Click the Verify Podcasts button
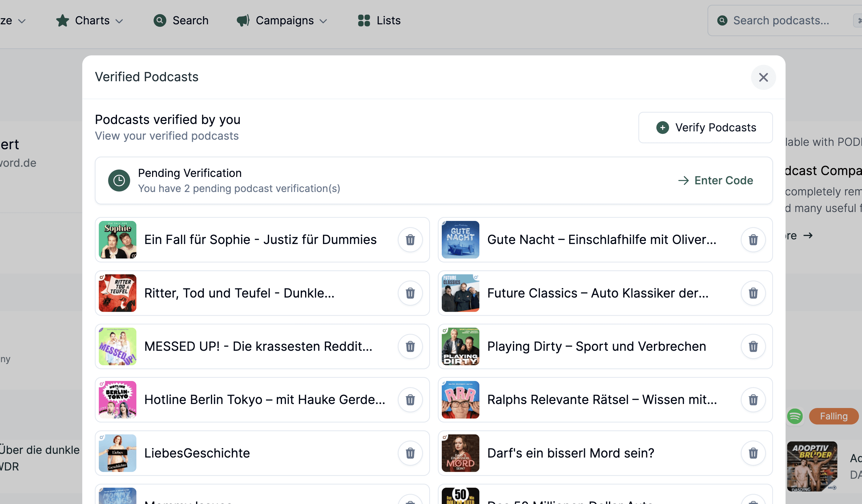Image resolution: width=862 pixels, height=504 pixels. 705,128
